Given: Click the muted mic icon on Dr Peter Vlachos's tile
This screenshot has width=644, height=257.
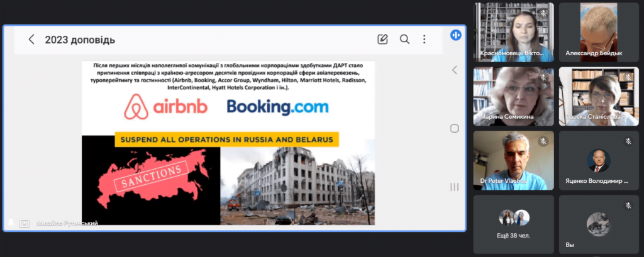Looking at the screenshot, I should pyautogui.click(x=543, y=141).
